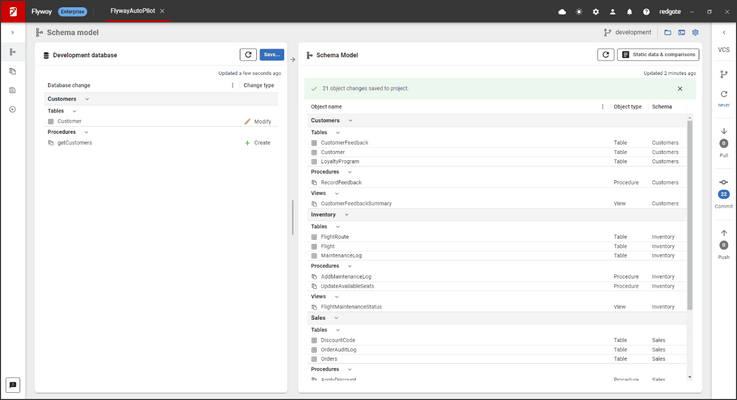Click the Push arrow icon

coord(723,233)
